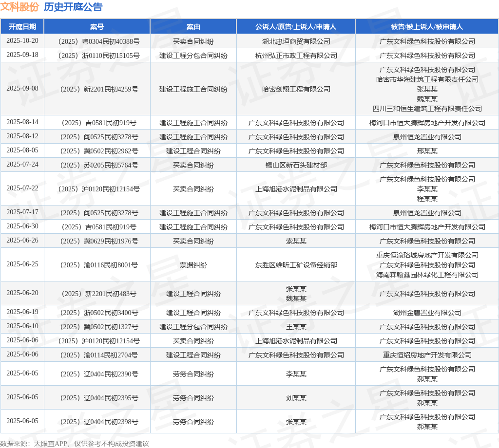This screenshot has width=499, height=448.
Task: Click the date 2025-09-18
Action: click(x=22, y=55)
